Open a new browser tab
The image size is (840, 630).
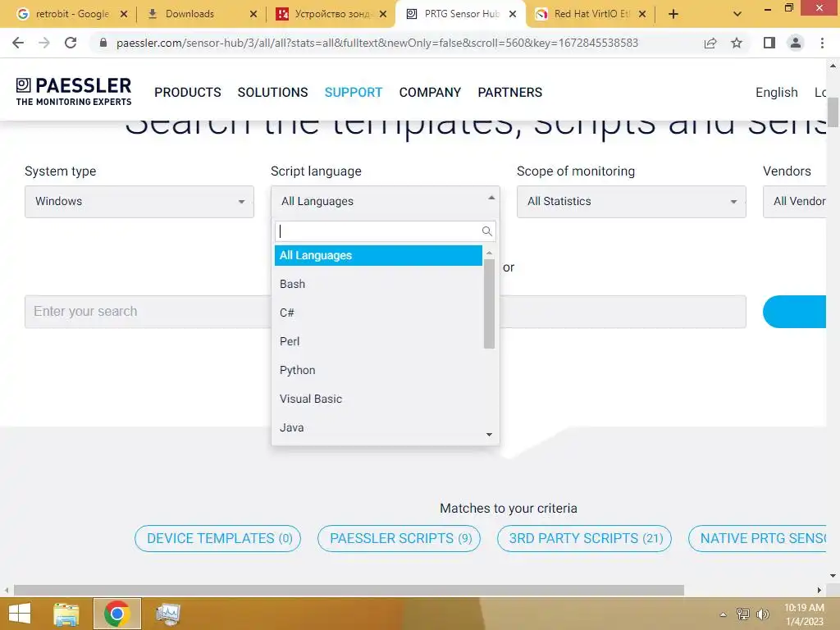coord(673,14)
